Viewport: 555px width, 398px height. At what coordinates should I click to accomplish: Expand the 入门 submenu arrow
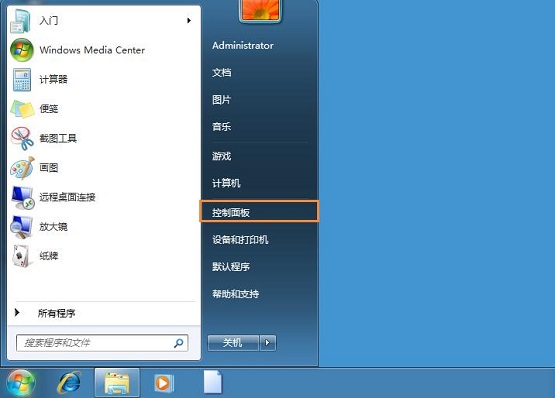click(x=189, y=21)
